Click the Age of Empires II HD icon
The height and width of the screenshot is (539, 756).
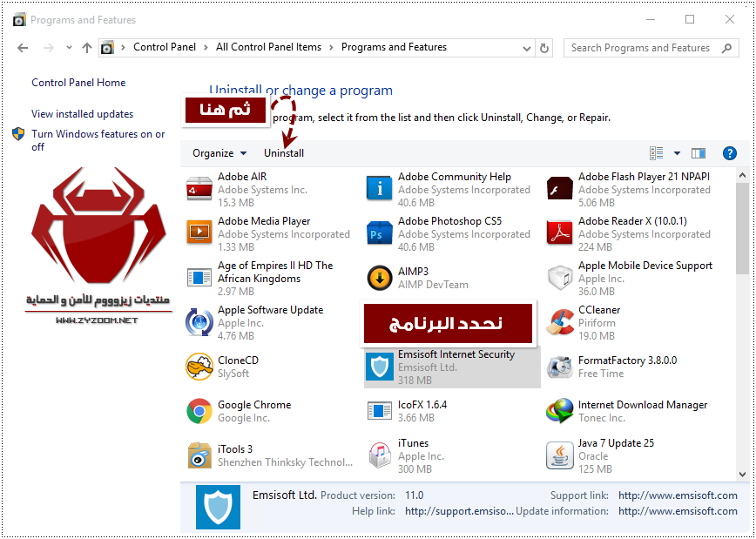pyautogui.click(x=199, y=277)
